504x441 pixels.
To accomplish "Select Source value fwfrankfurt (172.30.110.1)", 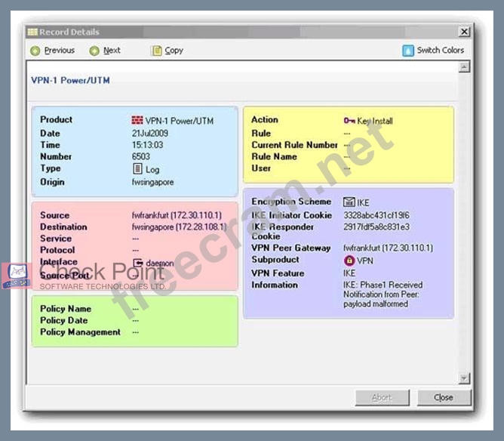I will click(177, 215).
